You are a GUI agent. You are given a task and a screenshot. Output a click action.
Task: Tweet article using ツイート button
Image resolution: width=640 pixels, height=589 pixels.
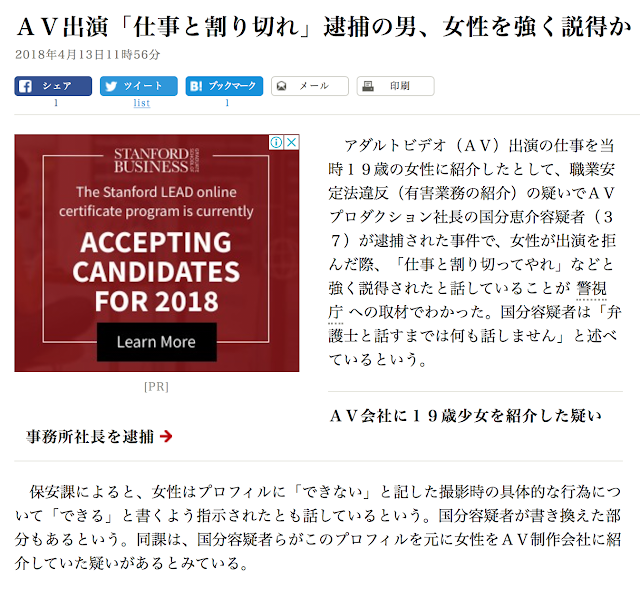[139, 86]
